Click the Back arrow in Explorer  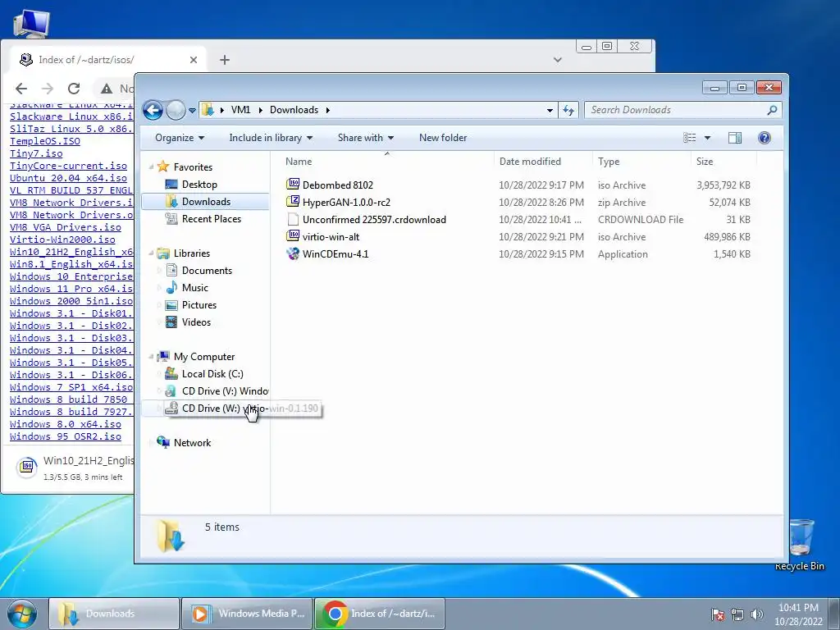(x=153, y=111)
